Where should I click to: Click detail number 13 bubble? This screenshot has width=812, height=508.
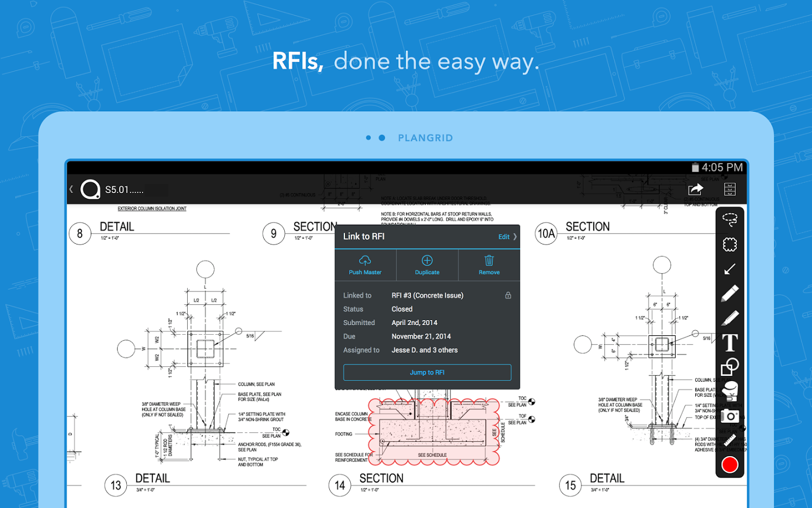coord(116,485)
